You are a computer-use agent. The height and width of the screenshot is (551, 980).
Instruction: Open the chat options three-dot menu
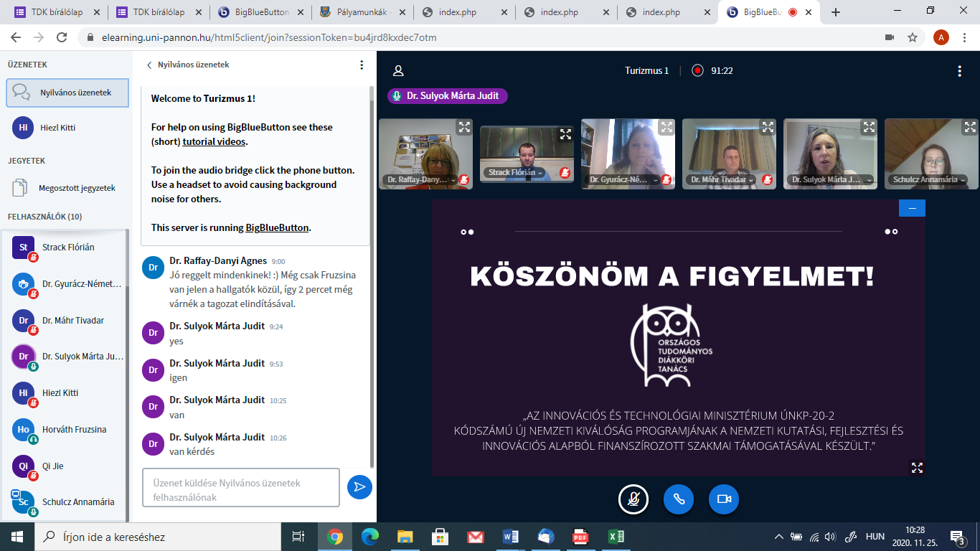[x=362, y=65]
